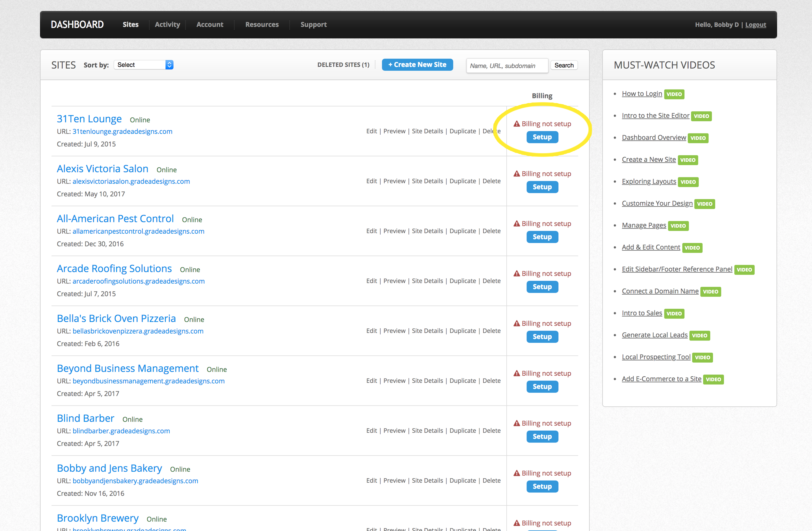
Task: Click the billing warning icon for Arcade Roofing Solutions
Action: [x=517, y=273]
